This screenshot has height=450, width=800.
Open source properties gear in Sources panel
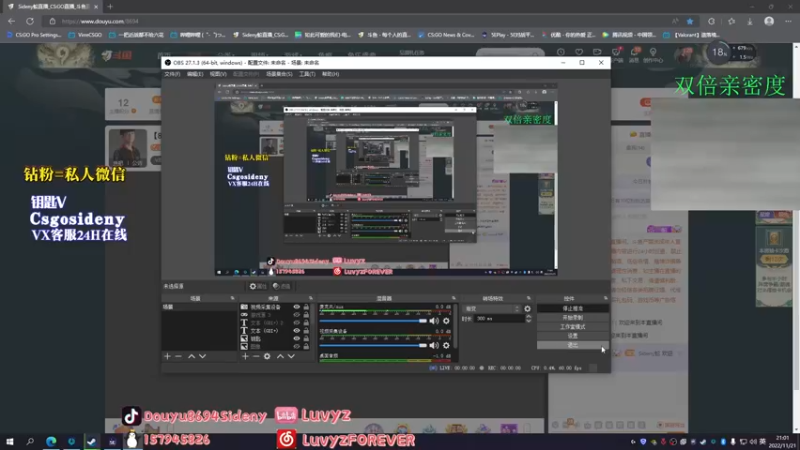click(267, 356)
